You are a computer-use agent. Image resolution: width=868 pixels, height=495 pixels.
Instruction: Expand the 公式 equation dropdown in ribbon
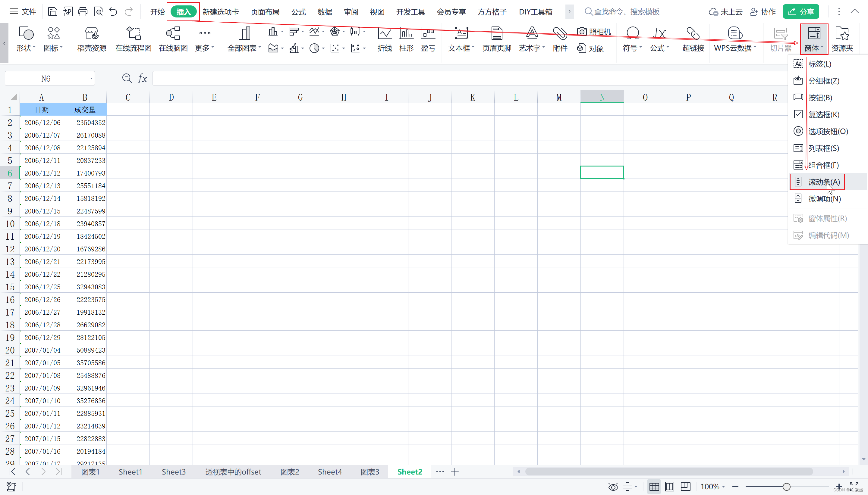(668, 47)
